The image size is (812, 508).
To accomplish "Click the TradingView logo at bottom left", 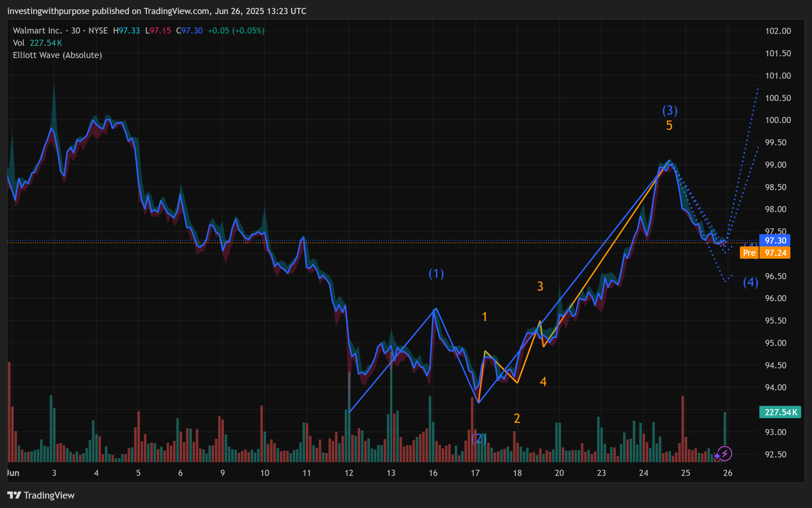I will pos(41,495).
